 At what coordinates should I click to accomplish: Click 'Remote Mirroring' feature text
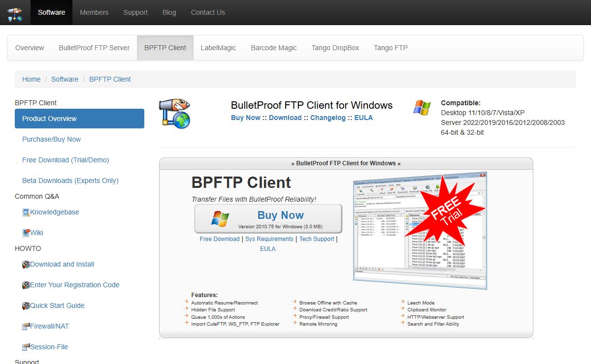318,324
